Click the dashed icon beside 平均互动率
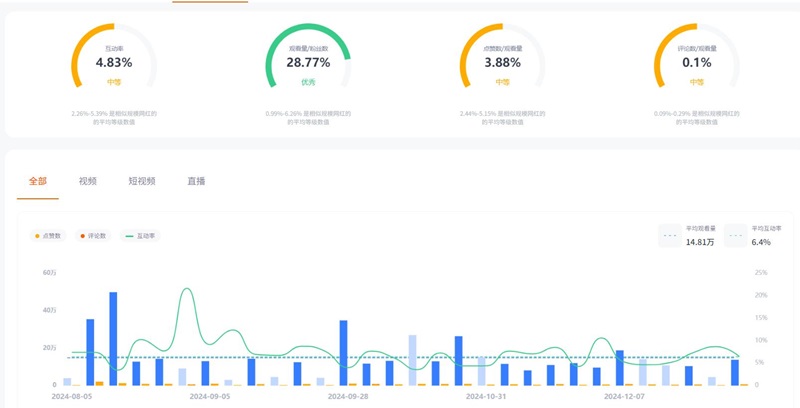The height and width of the screenshot is (408, 800). pyautogui.click(x=737, y=236)
